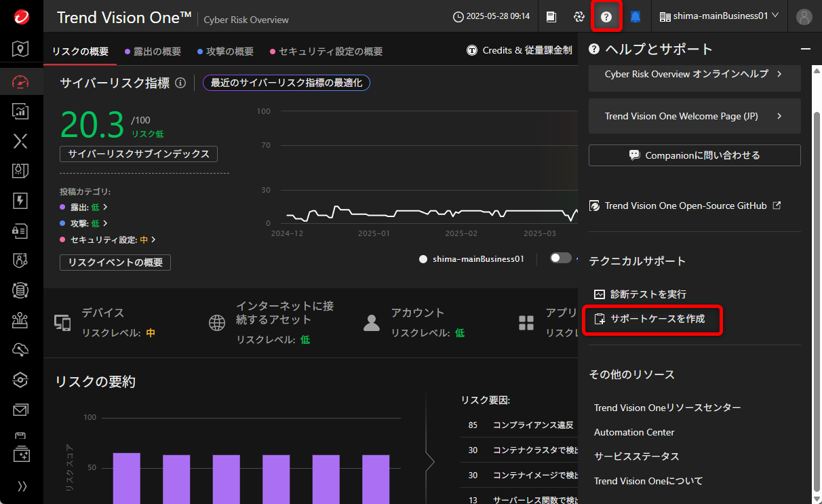822x504 pixels.
Task: Minimize the ヘルプとサポート panel
Action: (x=806, y=49)
